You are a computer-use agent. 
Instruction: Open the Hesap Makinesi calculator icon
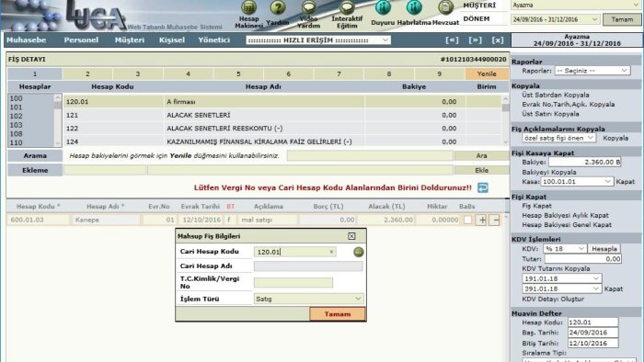tap(249, 7)
